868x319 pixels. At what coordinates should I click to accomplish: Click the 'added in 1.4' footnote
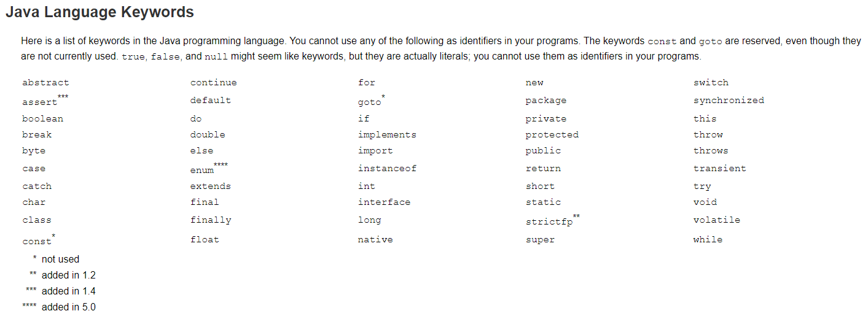coord(69,291)
